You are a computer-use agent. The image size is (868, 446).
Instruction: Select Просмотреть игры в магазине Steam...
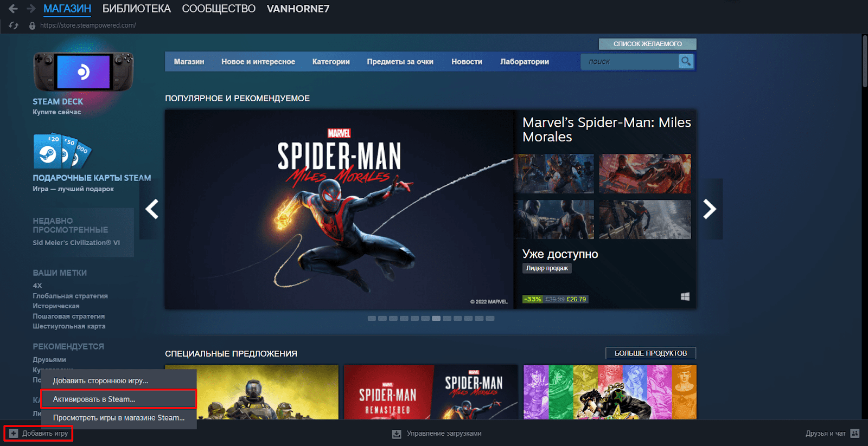pyautogui.click(x=119, y=418)
